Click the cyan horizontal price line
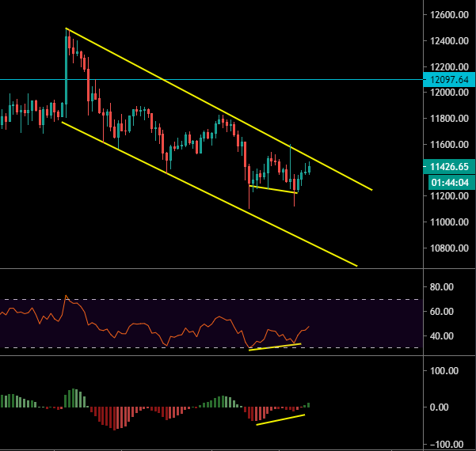This screenshot has height=451, width=476. pos(238,79)
